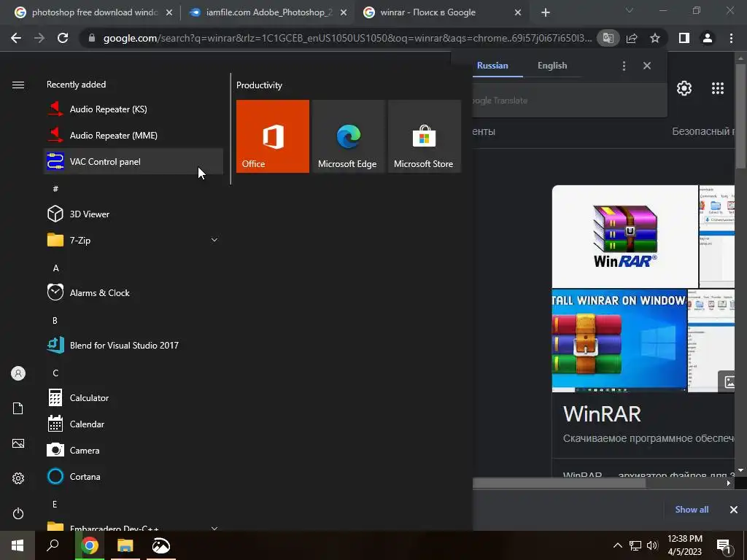Open a new Chrome tab
Screen dimensions: 747x560
[x=546, y=13]
